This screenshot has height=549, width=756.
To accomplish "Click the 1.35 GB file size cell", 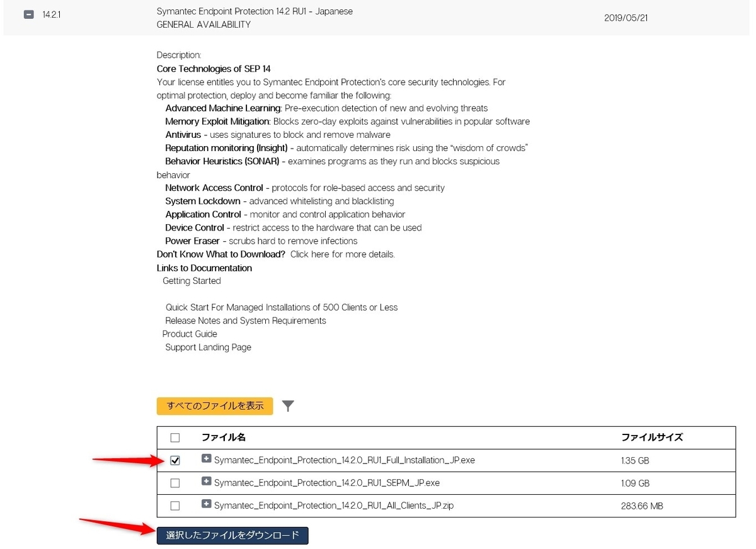I will 635,461.
